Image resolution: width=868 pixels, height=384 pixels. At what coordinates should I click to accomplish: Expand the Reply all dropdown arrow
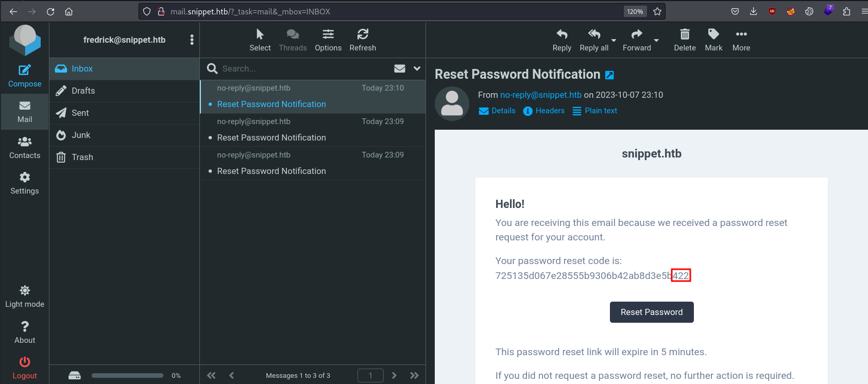click(x=614, y=40)
